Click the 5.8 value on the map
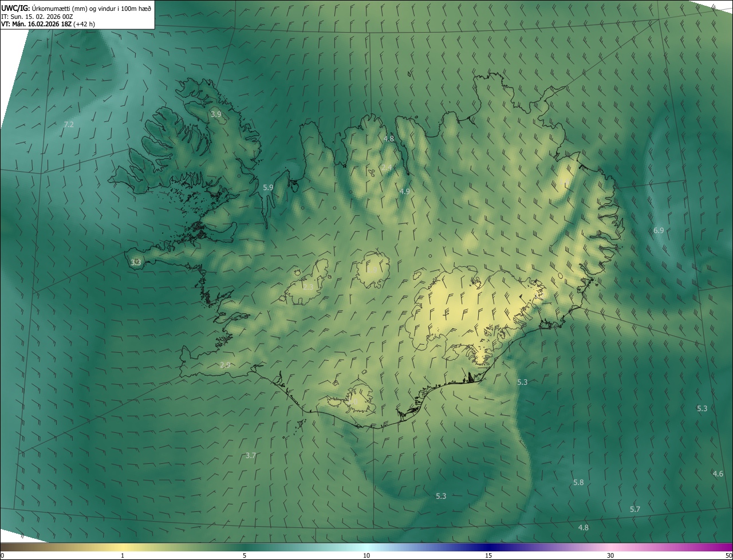This screenshot has width=733, height=560. [578, 483]
